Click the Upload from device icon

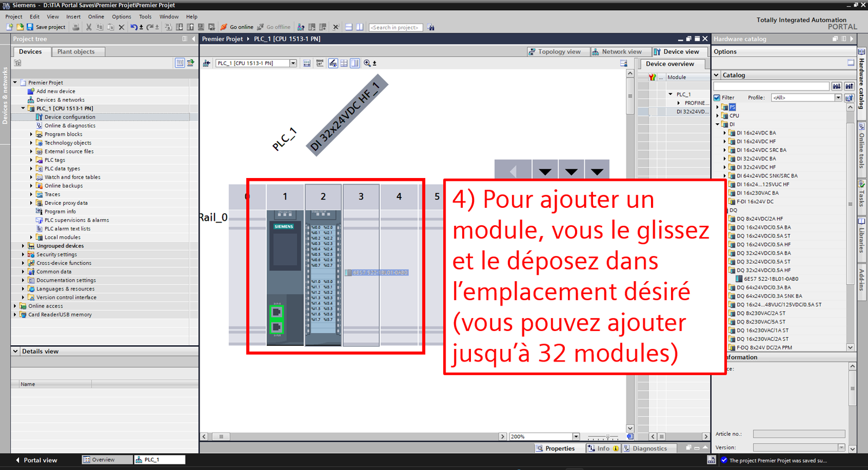pyautogui.click(x=190, y=27)
